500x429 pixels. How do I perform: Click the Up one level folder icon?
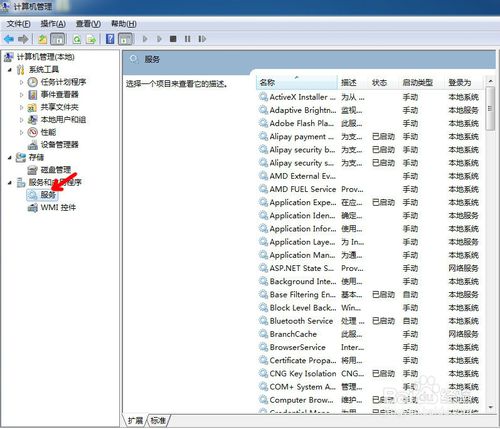42,39
